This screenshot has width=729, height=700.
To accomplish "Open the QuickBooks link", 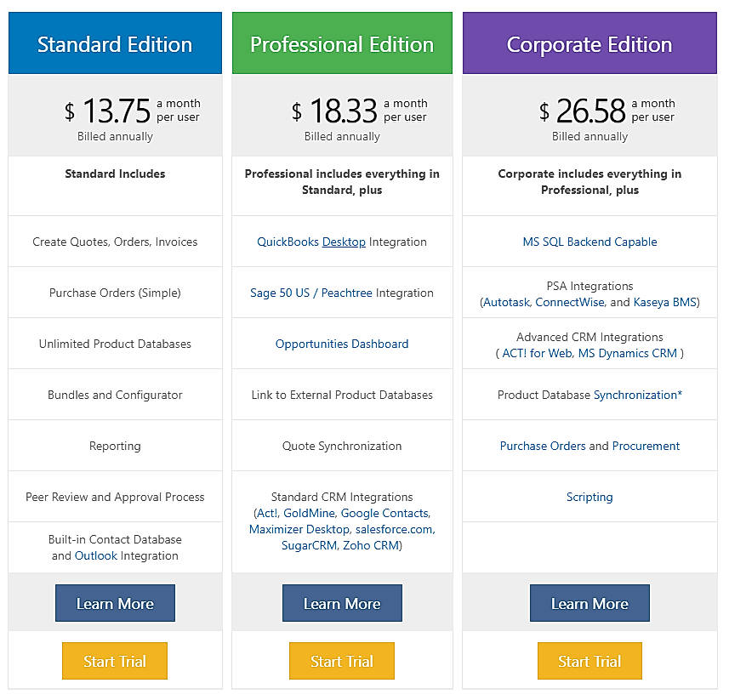I will point(288,242).
